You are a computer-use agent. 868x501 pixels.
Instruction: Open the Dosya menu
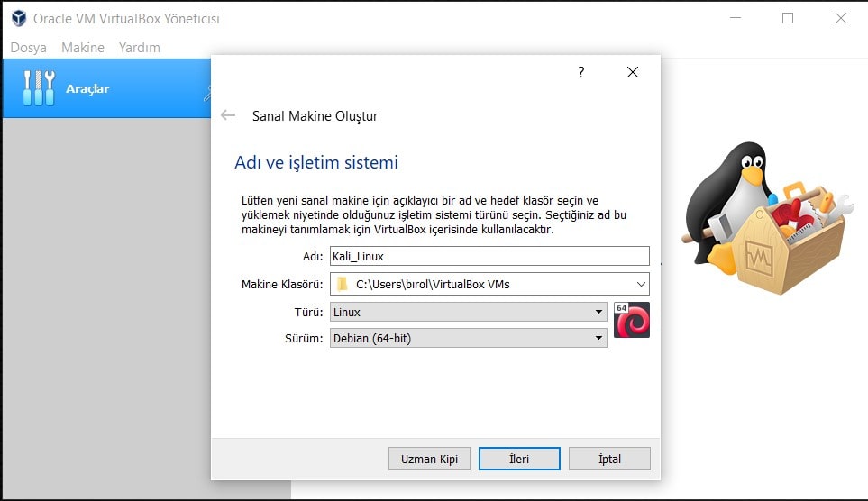(x=28, y=48)
